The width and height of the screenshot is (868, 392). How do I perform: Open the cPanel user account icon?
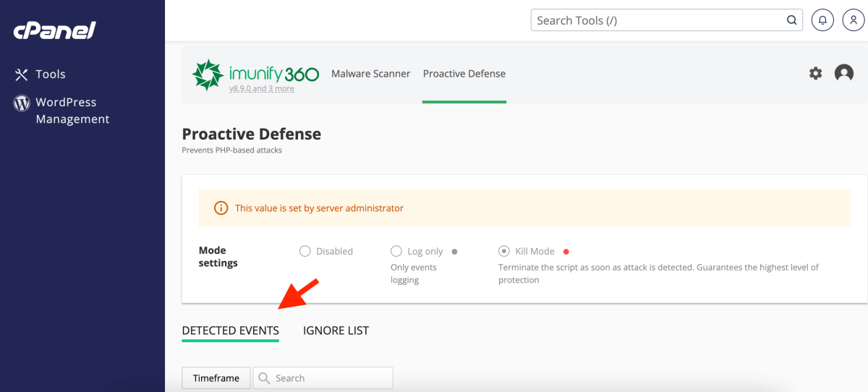pos(854,20)
